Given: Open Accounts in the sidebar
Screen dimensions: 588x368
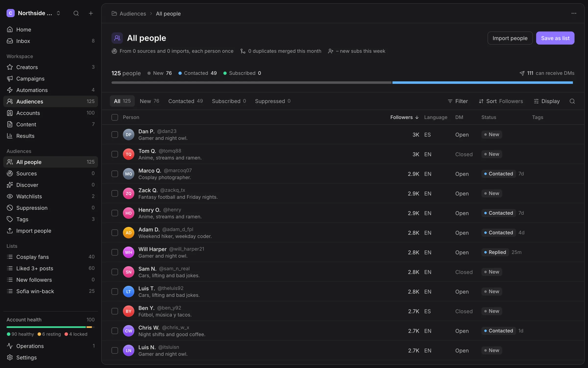Looking at the screenshot, I should click(50, 113).
